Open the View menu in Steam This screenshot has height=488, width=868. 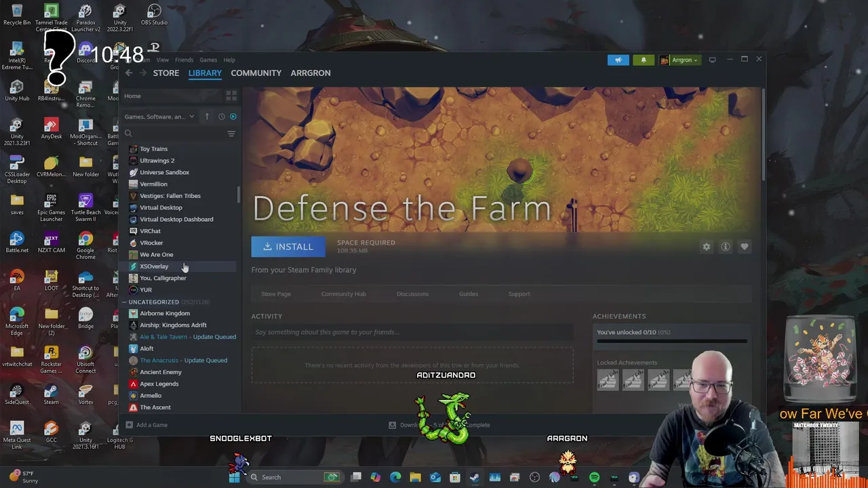click(162, 60)
